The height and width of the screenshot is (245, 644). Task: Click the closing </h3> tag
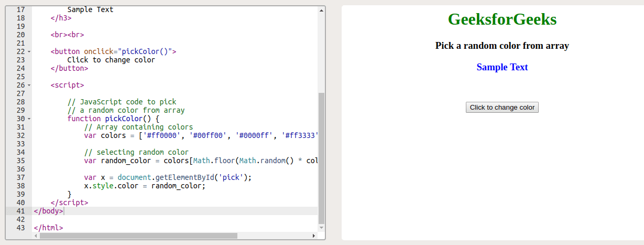[61, 18]
